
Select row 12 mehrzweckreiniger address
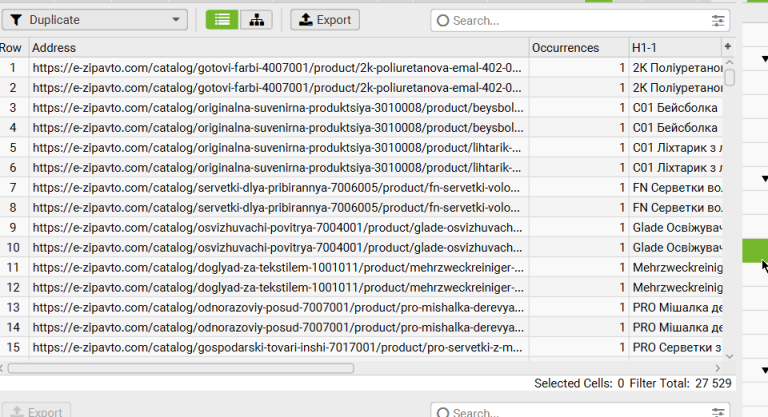tap(278, 288)
